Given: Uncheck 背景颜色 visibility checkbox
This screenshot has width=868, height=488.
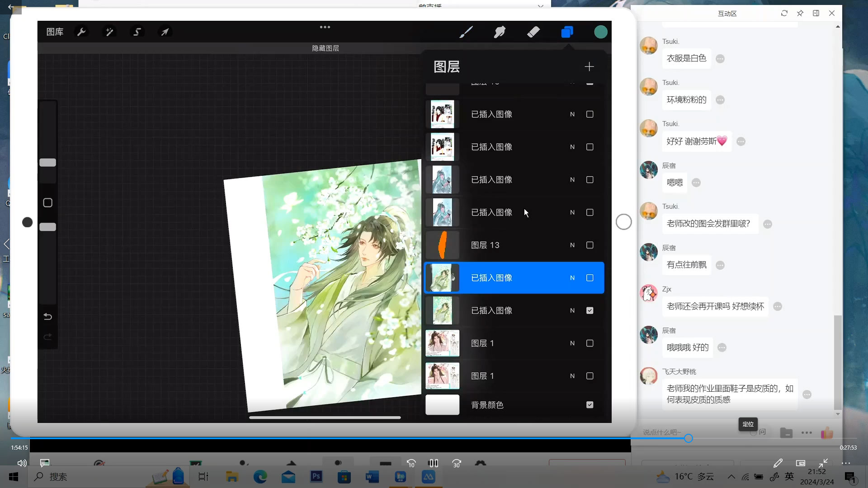Looking at the screenshot, I should pyautogui.click(x=590, y=405).
